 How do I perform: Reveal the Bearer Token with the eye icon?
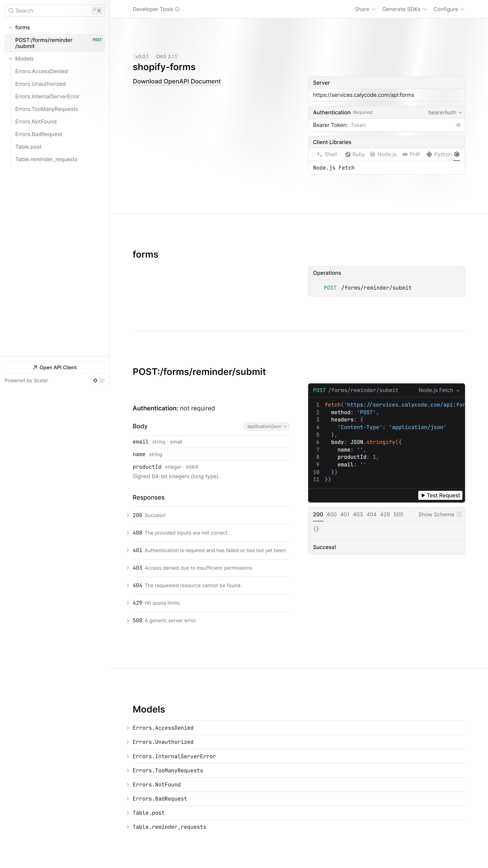458,125
